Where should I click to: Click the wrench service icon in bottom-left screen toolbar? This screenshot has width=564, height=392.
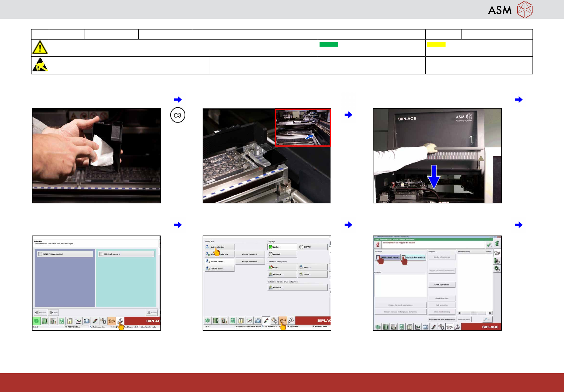pos(120,321)
